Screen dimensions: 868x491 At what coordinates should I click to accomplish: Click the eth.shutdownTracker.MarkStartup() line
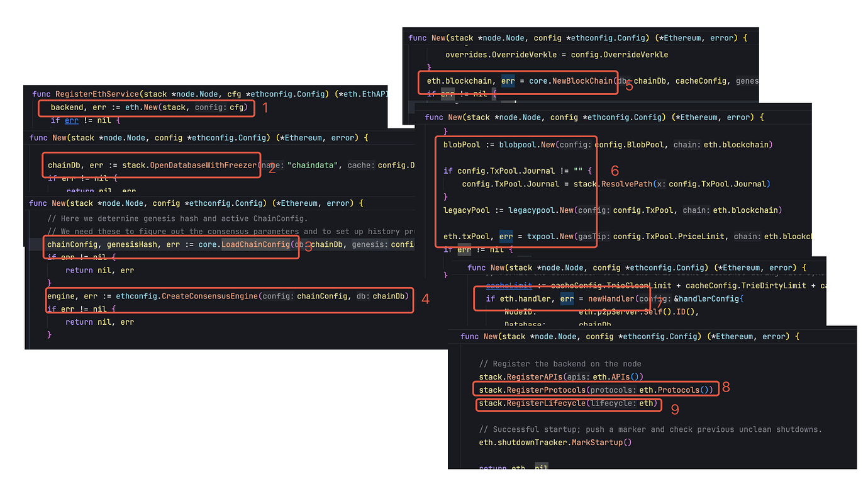pos(555,443)
